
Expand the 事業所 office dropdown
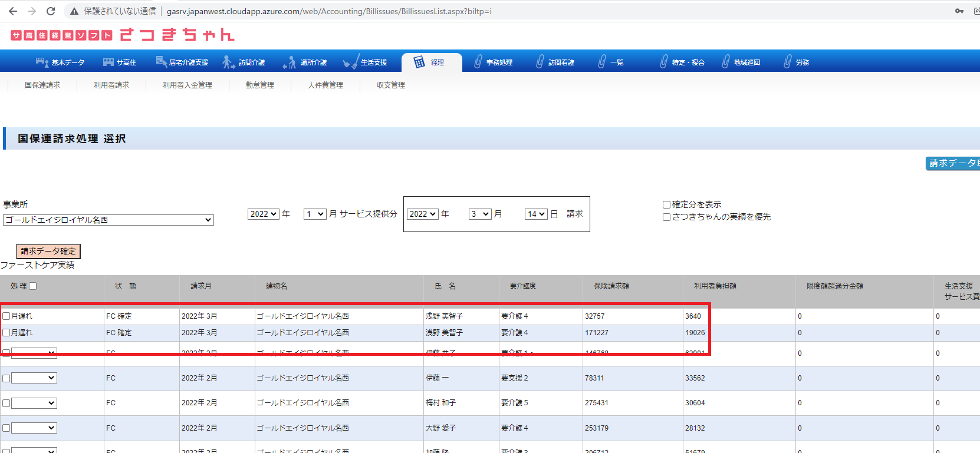pos(108,220)
